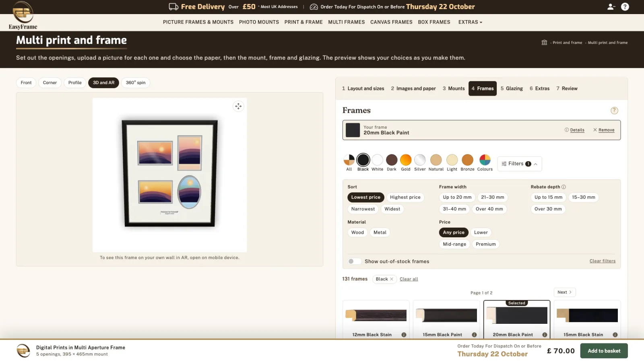Collapse the Filters panel
644x362 pixels.
(519, 164)
